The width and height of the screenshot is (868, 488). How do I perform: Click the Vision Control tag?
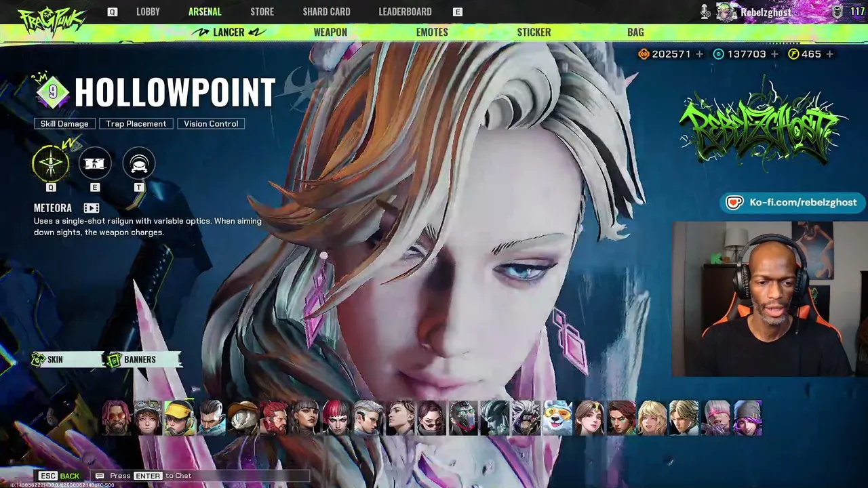(x=211, y=123)
